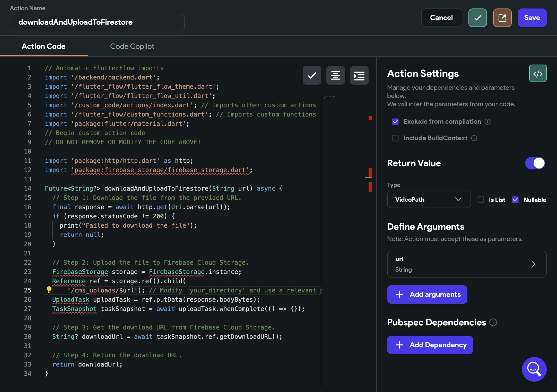Screen dimensions: 557x392
Task: Open the VideoPath type dropdown
Action: [x=429, y=199]
